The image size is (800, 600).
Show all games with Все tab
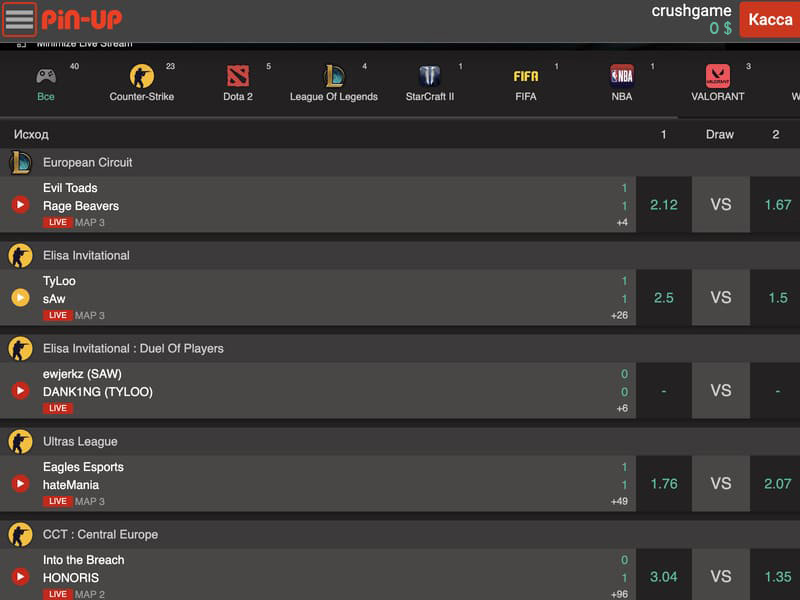click(46, 82)
